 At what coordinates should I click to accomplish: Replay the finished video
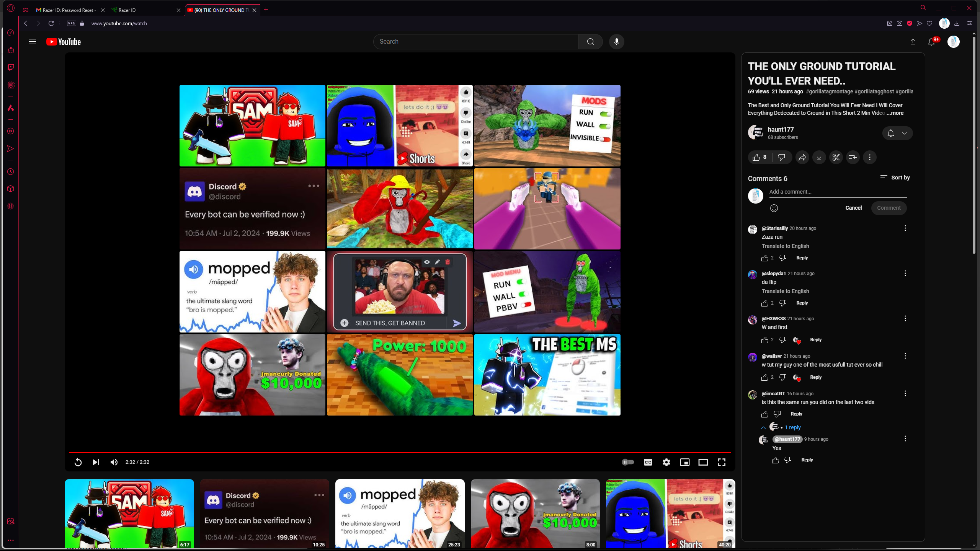point(78,462)
